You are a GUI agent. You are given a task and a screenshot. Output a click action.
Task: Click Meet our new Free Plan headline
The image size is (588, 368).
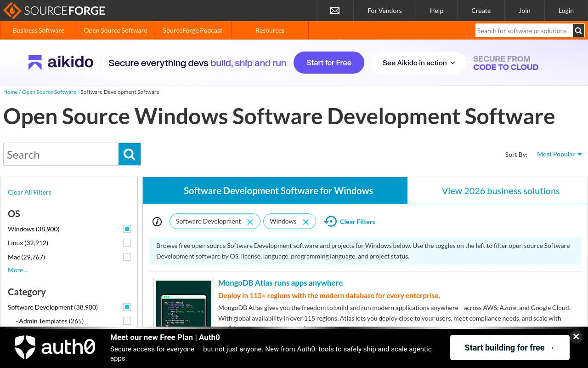(x=165, y=337)
